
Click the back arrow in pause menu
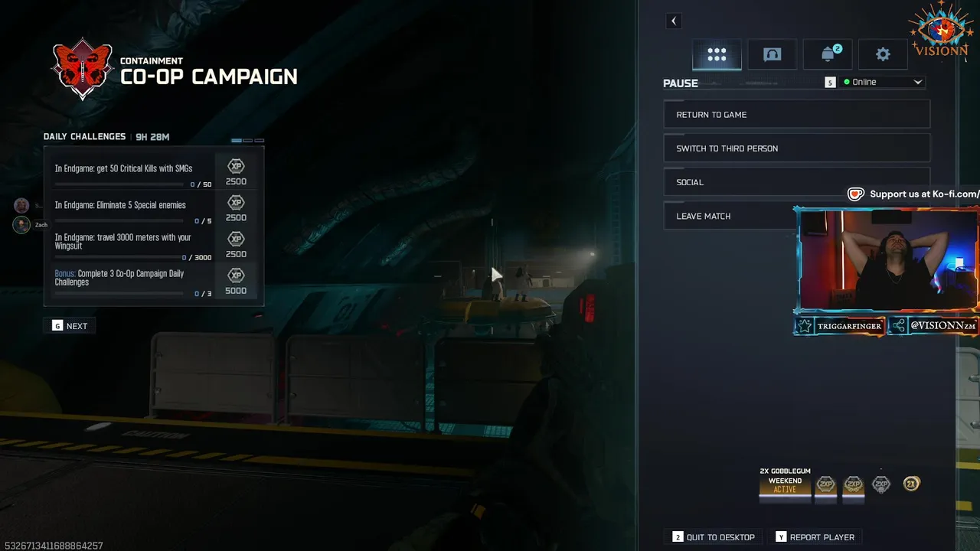pyautogui.click(x=674, y=21)
